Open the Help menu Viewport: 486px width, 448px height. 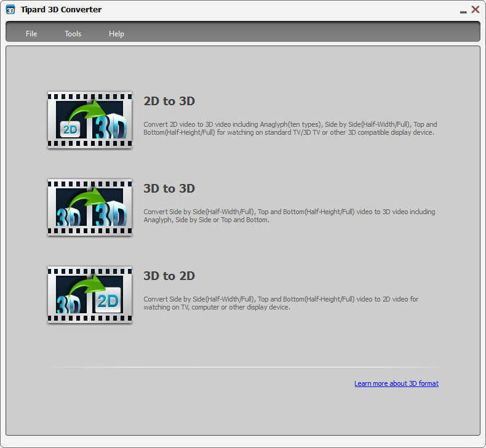[116, 33]
